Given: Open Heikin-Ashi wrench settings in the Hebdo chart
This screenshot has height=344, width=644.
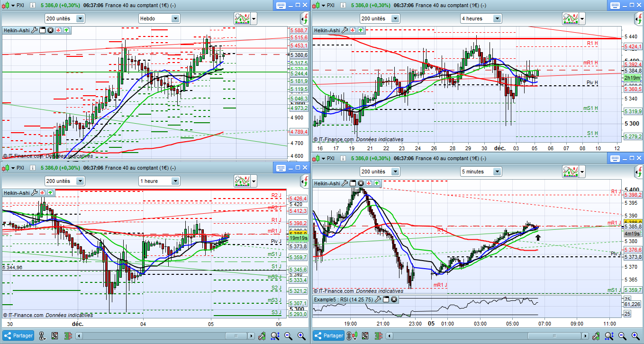Looking at the screenshot, I should [x=34, y=30].
